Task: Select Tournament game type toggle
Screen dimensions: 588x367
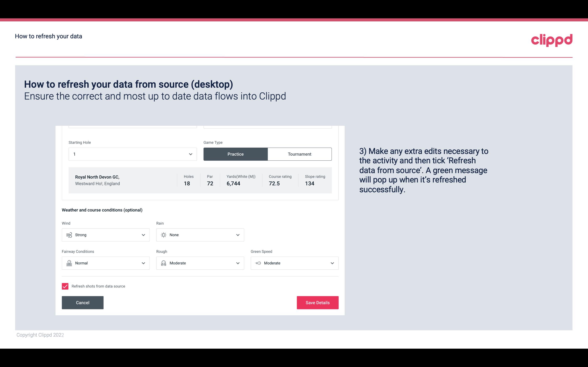Action: pos(299,154)
